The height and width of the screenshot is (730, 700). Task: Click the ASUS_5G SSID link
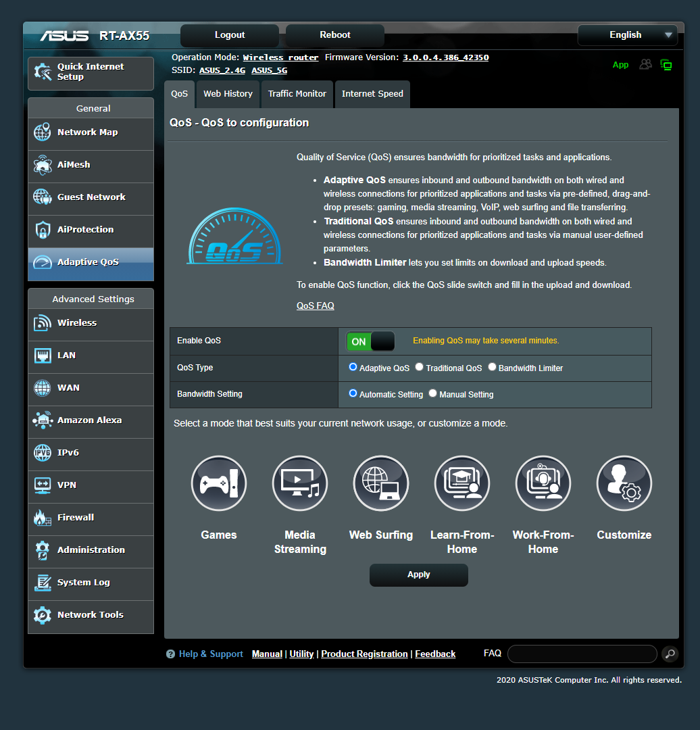[270, 71]
